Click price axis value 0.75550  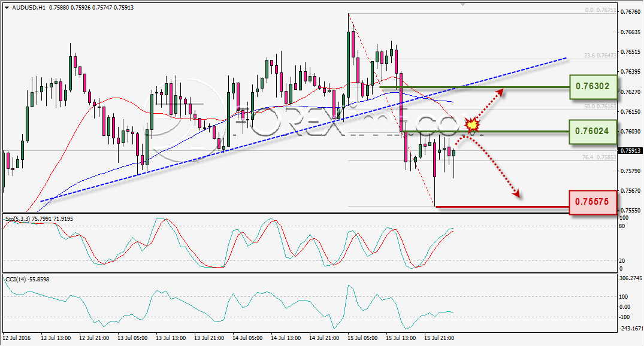[630, 211]
